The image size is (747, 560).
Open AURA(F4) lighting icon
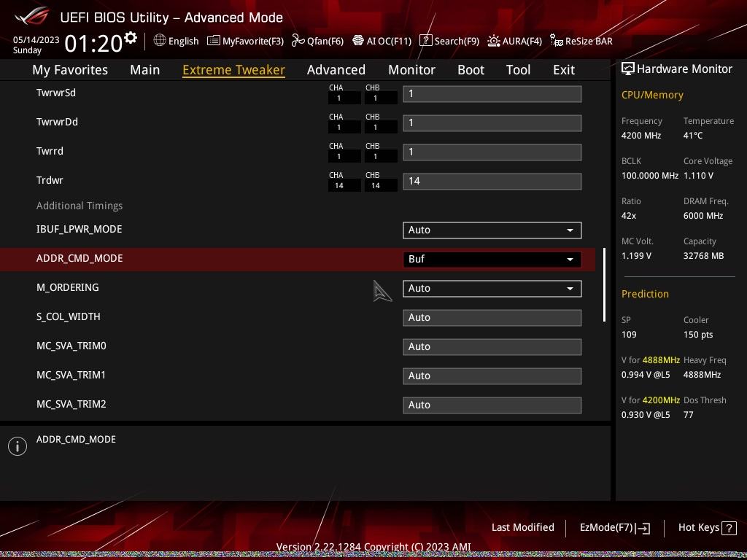pos(494,41)
